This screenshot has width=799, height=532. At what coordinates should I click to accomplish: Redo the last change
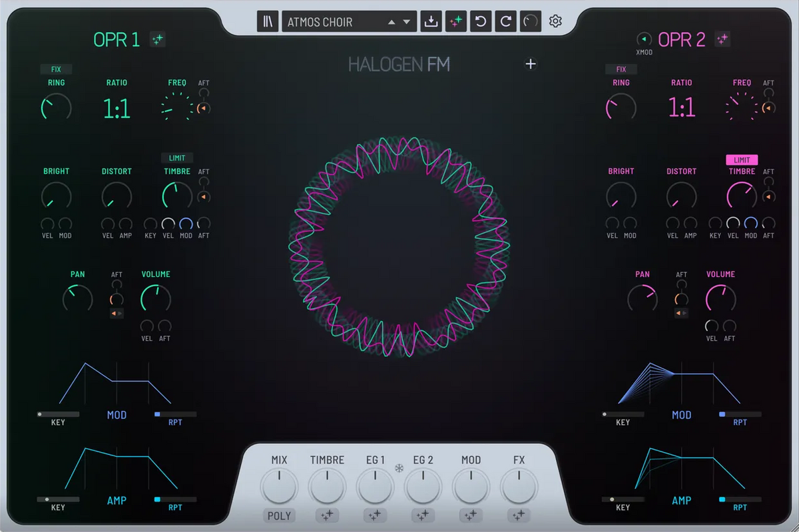(x=505, y=21)
